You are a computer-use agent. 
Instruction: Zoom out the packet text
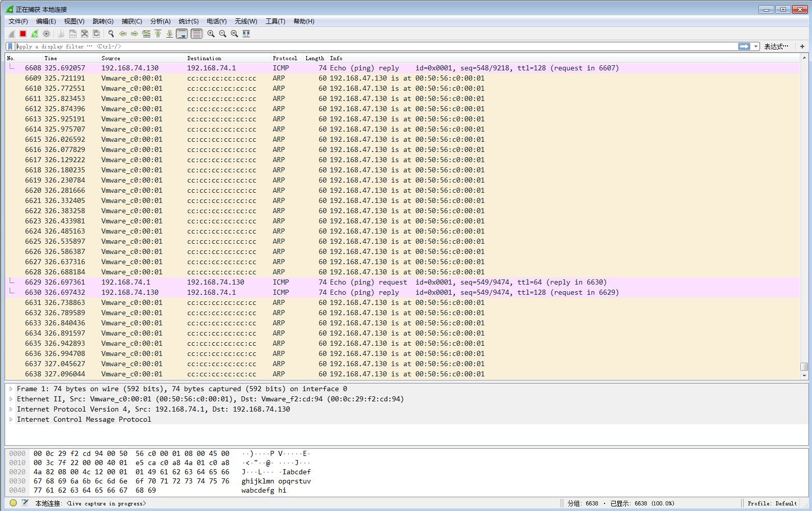coord(223,34)
